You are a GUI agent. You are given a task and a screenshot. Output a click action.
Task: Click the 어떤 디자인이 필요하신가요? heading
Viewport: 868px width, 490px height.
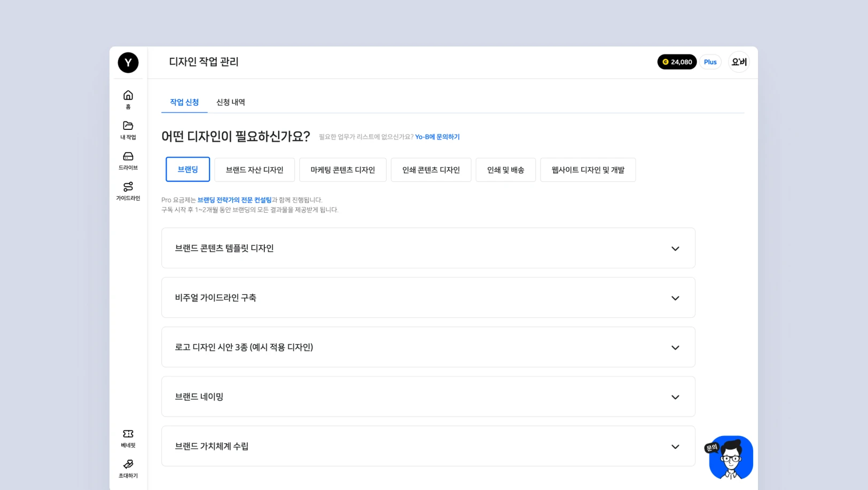[x=236, y=136]
